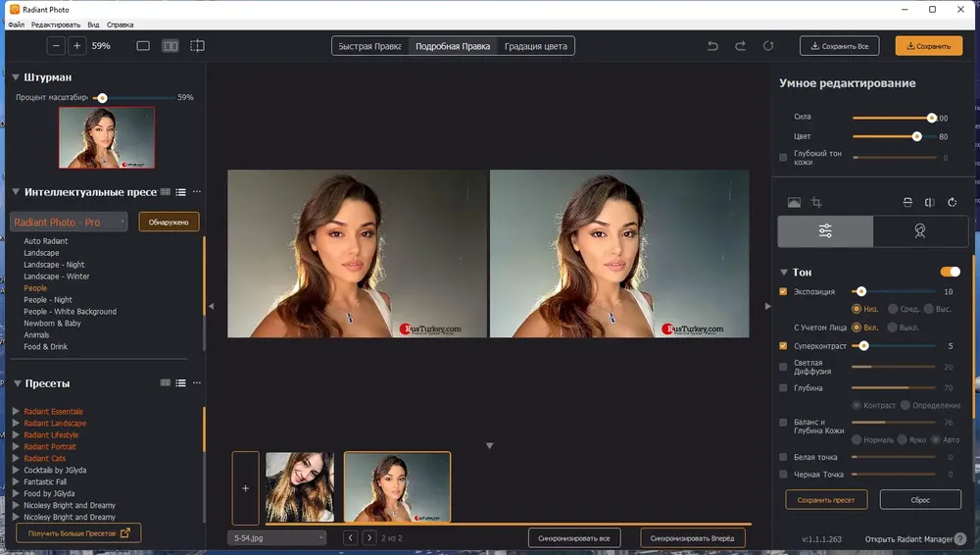Open the 5-54.jpg file dropdown

tap(277, 538)
